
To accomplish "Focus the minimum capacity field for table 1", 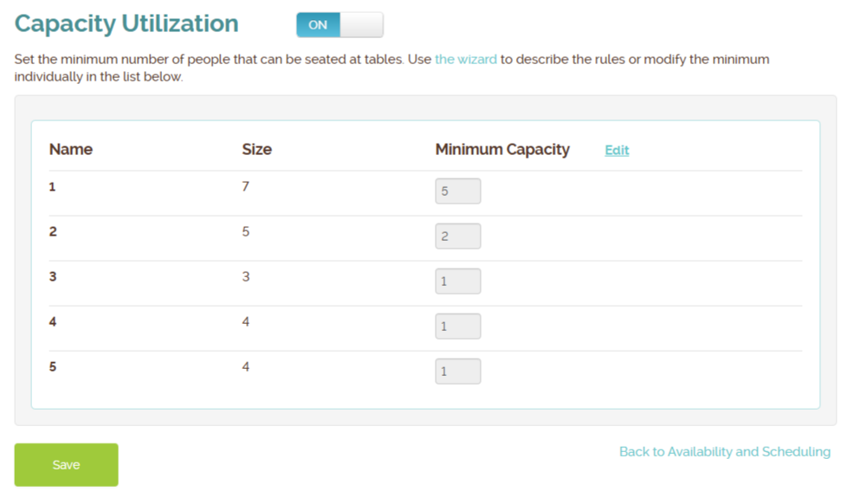I will [x=457, y=191].
